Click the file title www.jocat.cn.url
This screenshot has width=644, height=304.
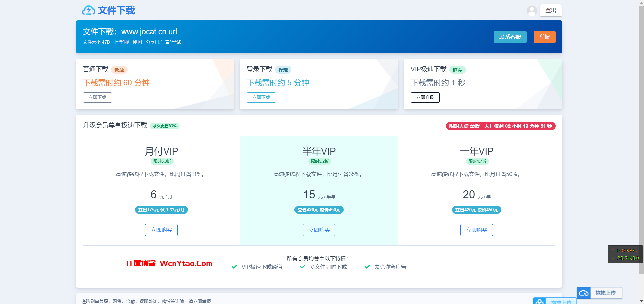149,32
